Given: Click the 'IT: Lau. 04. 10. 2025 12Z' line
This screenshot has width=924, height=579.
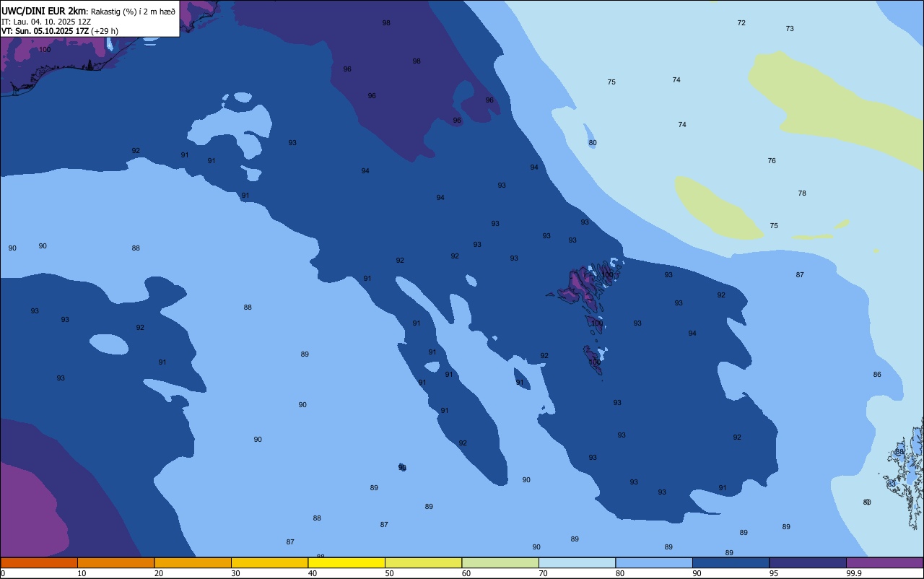Looking at the screenshot, I should tap(46, 22).
